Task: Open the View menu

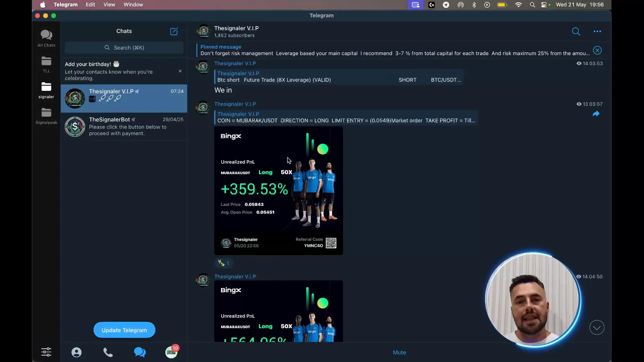Action: [109, 5]
